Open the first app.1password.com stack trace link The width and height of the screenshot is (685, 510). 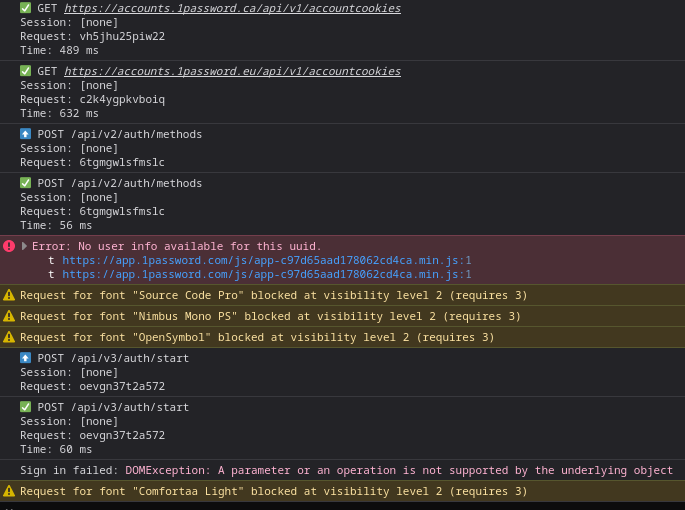(266, 260)
